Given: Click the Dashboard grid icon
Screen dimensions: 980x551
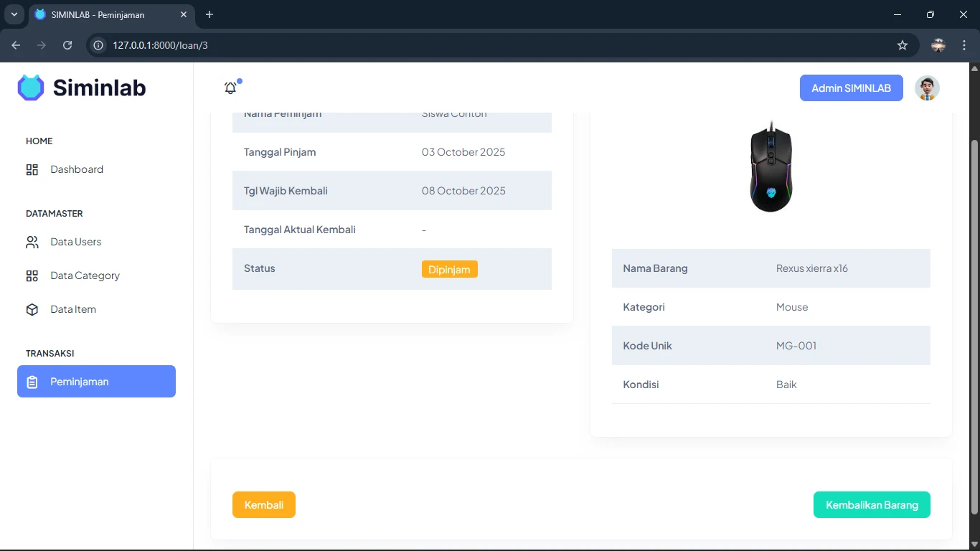Looking at the screenshot, I should (x=32, y=170).
